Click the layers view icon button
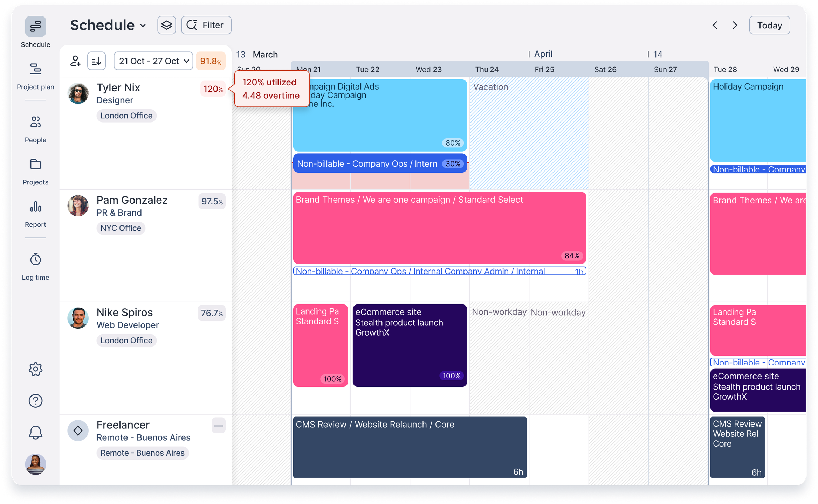Screen dimensions: 818x504 [x=166, y=25]
